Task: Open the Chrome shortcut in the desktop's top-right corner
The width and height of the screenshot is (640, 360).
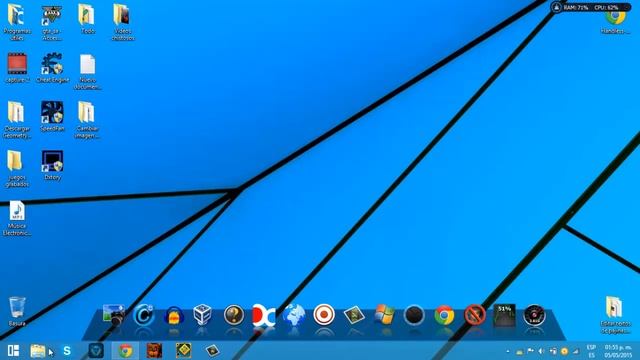Action: 615,21
